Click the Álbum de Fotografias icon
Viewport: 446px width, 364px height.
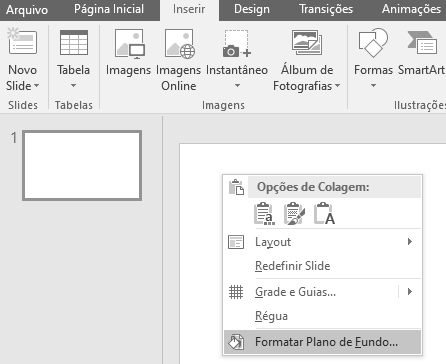point(307,42)
